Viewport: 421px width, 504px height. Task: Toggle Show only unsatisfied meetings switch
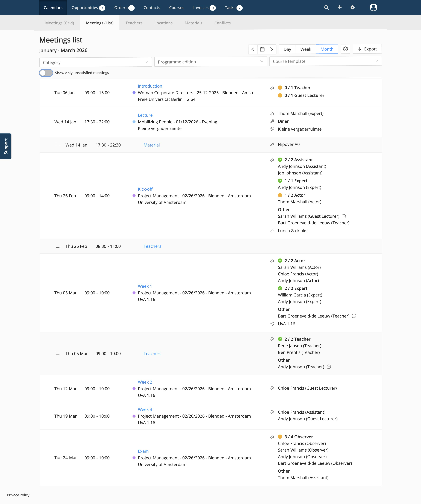pos(46,73)
